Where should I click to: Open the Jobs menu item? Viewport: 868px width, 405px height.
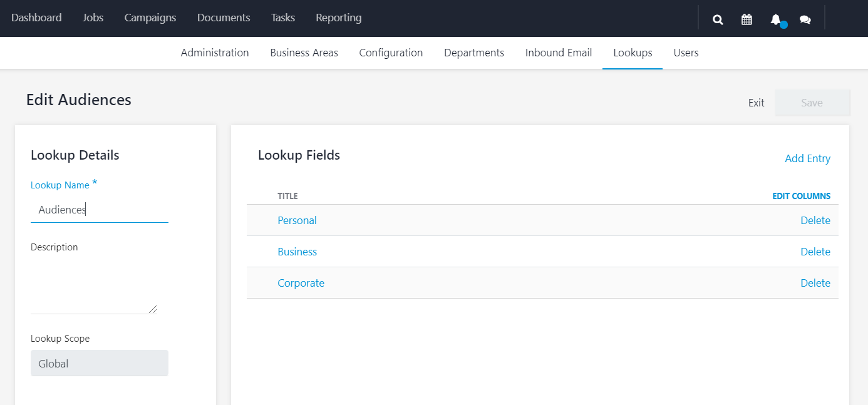point(93,18)
